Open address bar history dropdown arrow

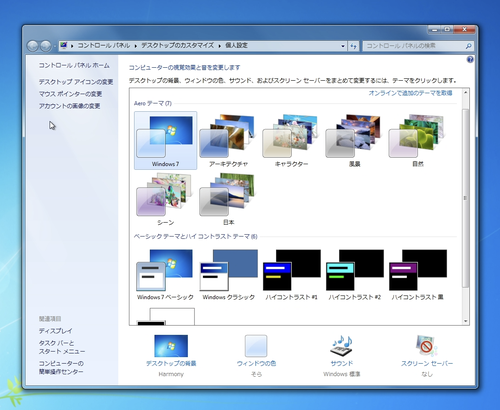point(343,46)
